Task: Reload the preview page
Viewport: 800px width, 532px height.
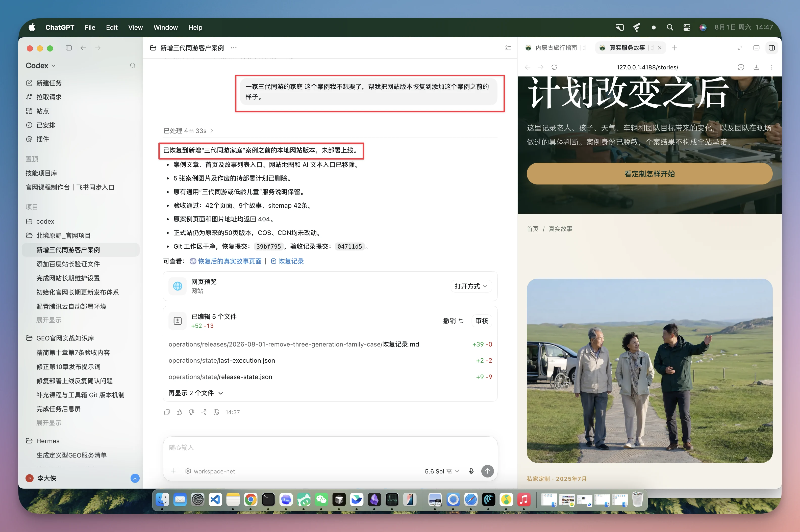Action: pos(554,67)
